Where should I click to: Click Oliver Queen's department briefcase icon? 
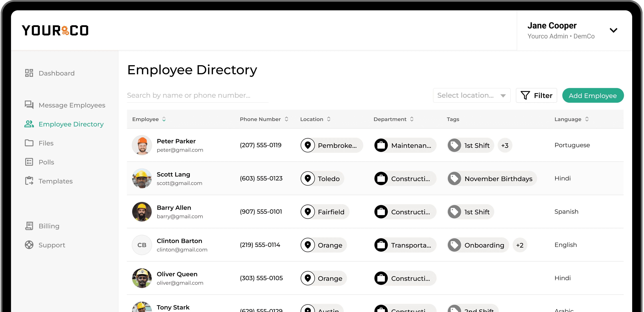[x=381, y=278]
